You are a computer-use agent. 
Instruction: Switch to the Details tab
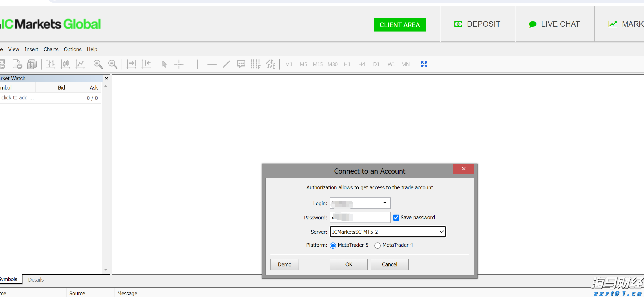point(36,279)
